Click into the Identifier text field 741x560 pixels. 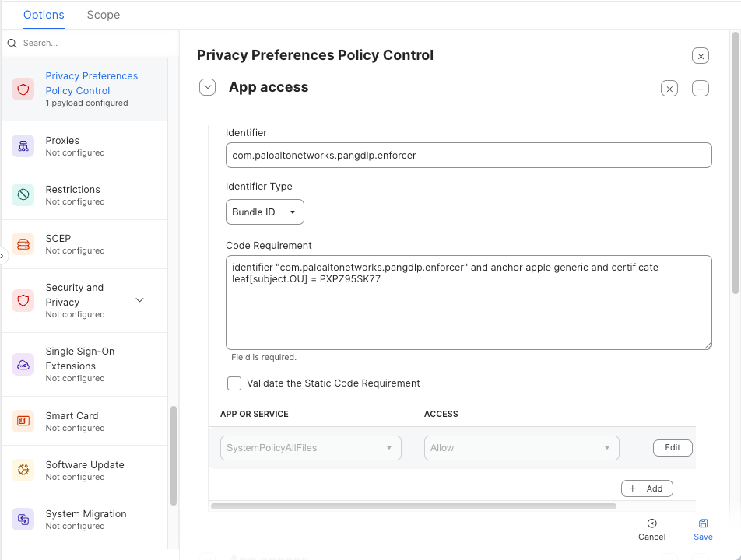click(469, 156)
